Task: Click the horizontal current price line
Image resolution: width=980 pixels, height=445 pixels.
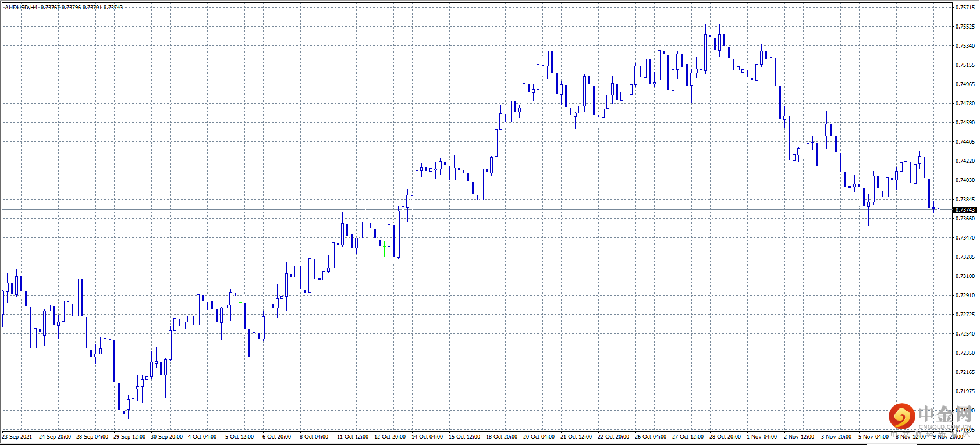Action: tap(466, 209)
